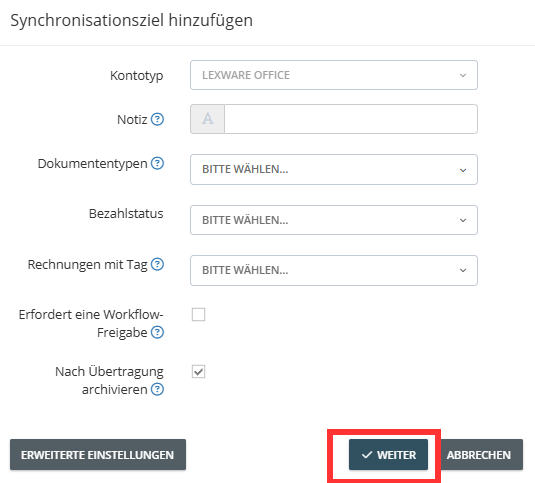This screenshot has width=535, height=483.
Task: Show help for Nach Übertragung archivieren
Action: point(157,389)
